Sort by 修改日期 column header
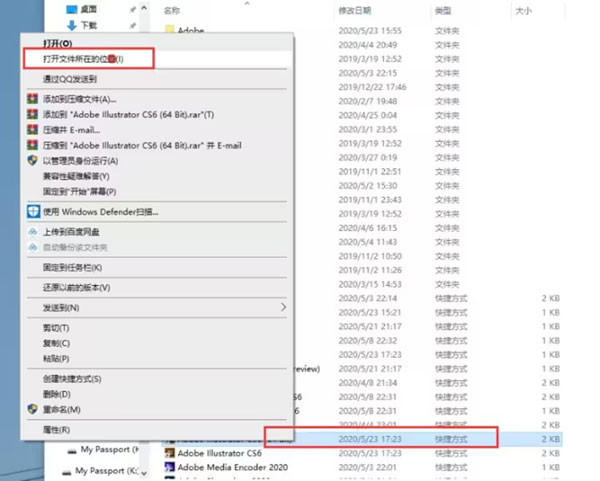The height and width of the screenshot is (481, 600). (355, 11)
